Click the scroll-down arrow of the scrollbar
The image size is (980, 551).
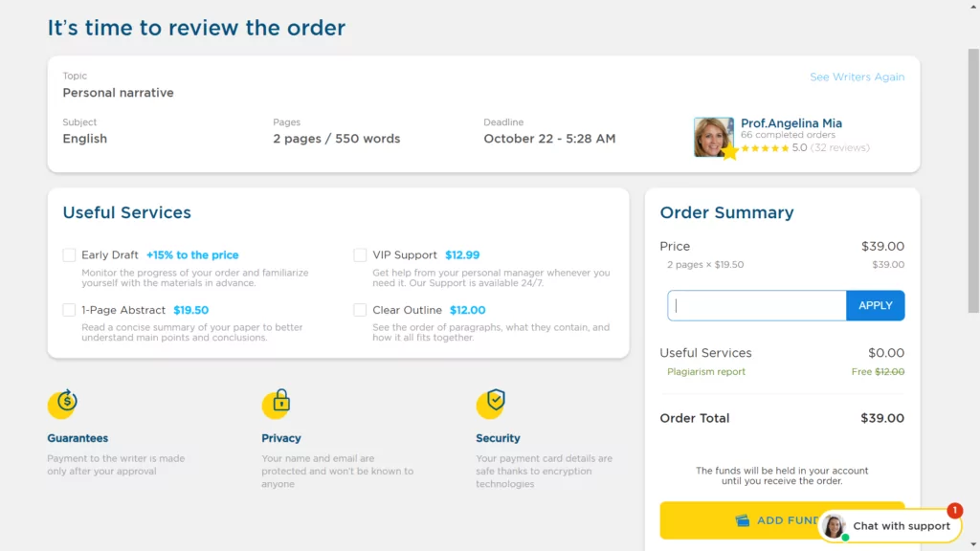pos(973,544)
